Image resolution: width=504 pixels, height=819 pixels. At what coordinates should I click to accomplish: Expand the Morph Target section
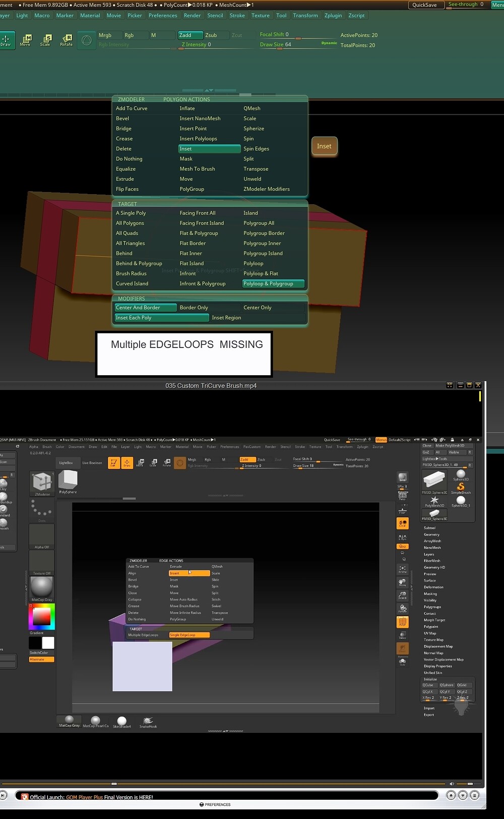[434, 620]
